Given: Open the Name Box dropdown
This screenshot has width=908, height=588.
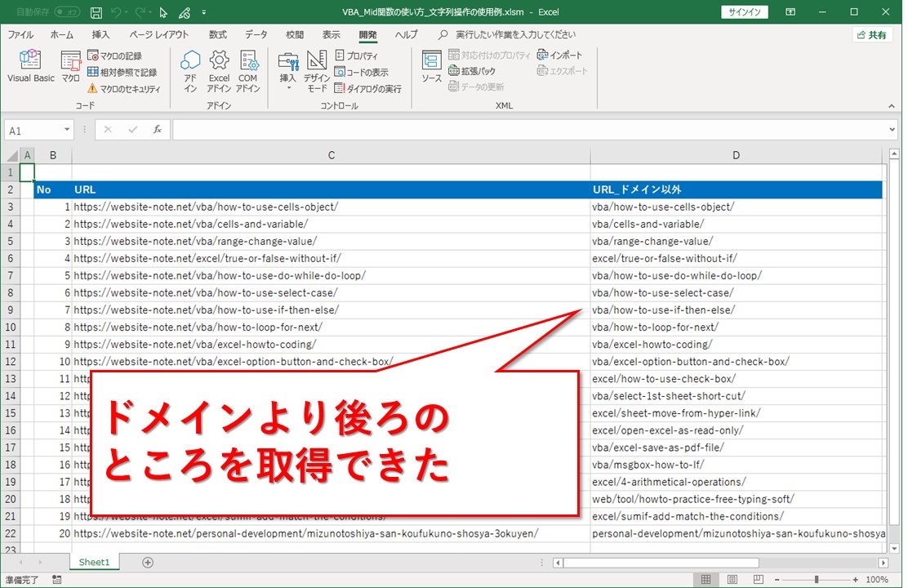Looking at the screenshot, I should pyautogui.click(x=69, y=129).
